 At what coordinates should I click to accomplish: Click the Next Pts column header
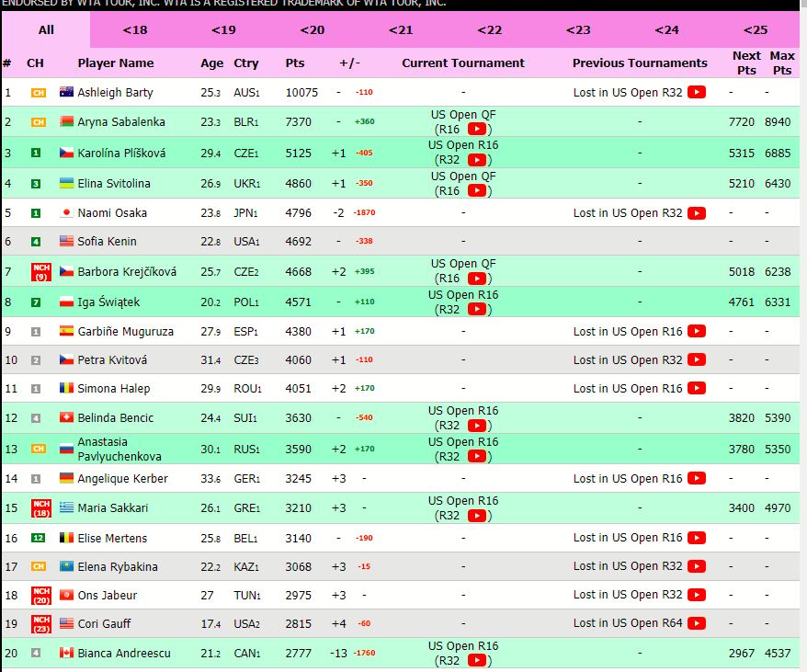(x=746, y=63)
